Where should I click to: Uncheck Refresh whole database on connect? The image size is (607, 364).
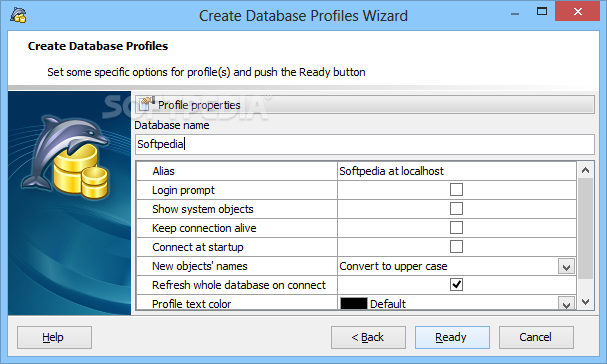[x=456, y=285]
